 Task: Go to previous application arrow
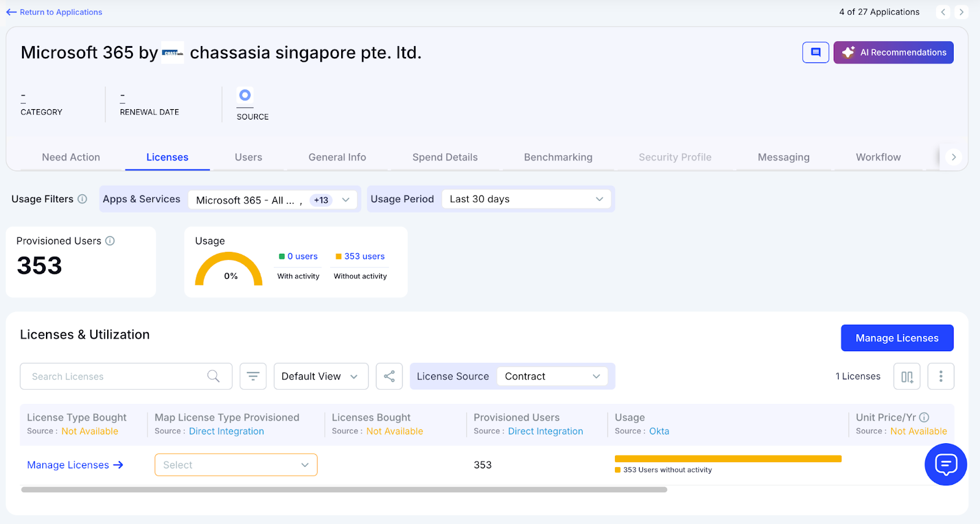[943, 12]
